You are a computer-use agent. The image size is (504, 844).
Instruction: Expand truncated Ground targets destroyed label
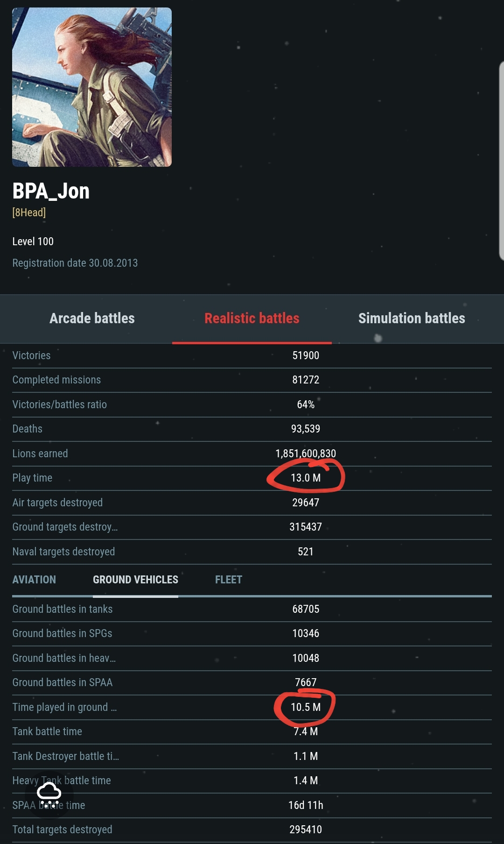[65, 527]
